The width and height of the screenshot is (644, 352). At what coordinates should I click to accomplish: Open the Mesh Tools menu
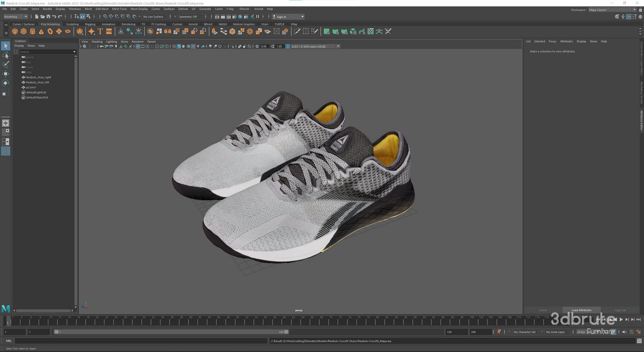click(x=118, y=9)
